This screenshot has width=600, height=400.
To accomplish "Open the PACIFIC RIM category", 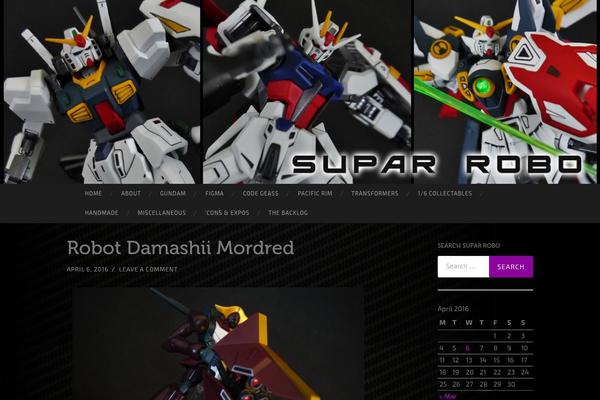I will (x=315, y=193).
